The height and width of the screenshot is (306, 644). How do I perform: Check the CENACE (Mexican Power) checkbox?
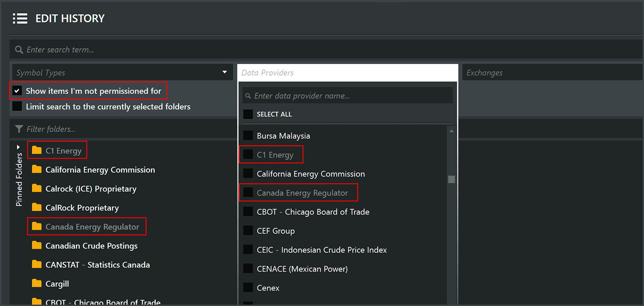point(248,268)
